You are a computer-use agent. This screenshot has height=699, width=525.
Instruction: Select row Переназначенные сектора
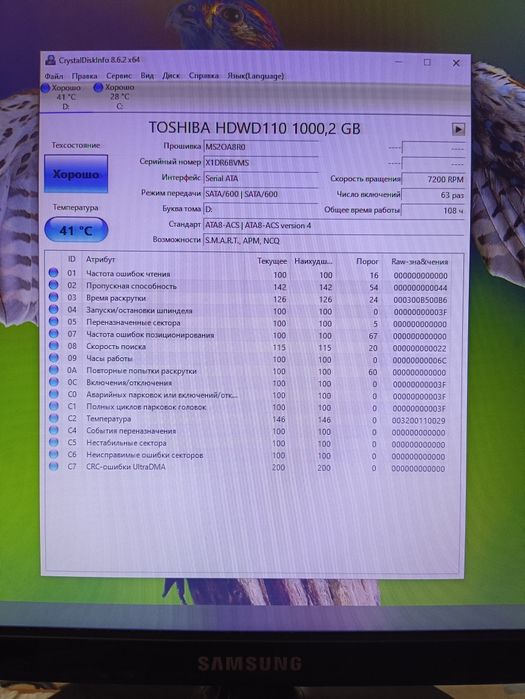(x=254, y=323)
